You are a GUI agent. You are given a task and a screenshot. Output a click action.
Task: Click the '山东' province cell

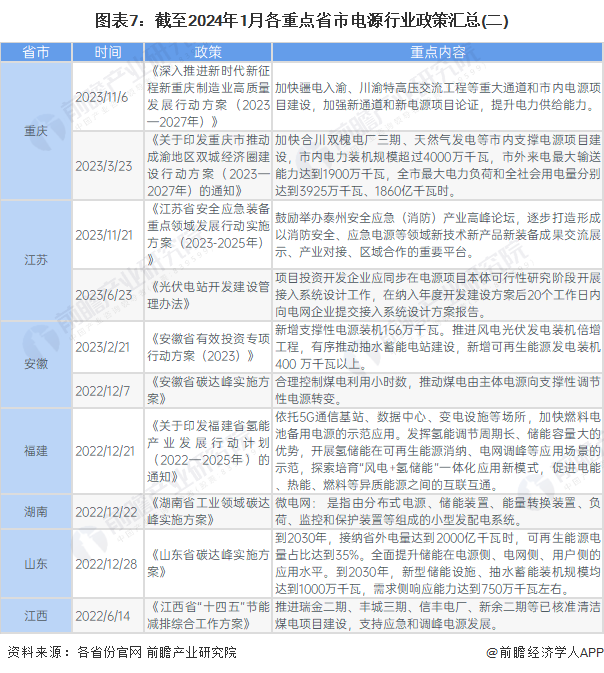pyautogui.click(x=36, y=564)
